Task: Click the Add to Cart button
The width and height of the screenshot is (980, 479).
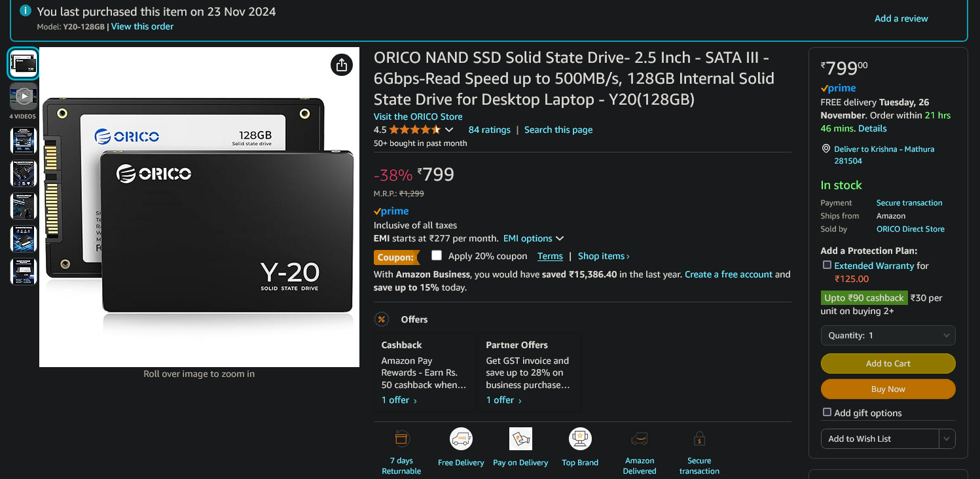Action: (888, 363)
